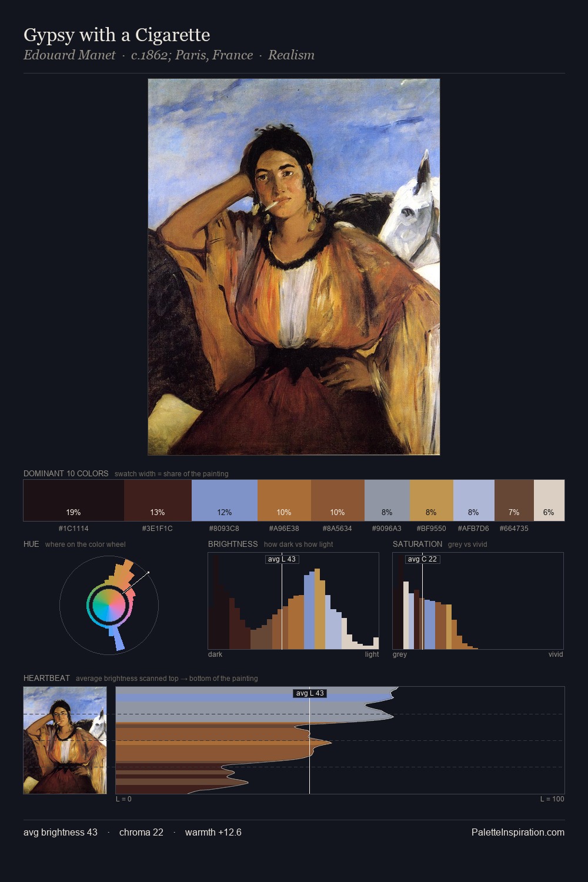The width and height of the screenshot is (588, 882).
Task: Click the #A96E38 hex code label
Action: tap(284, 529)
